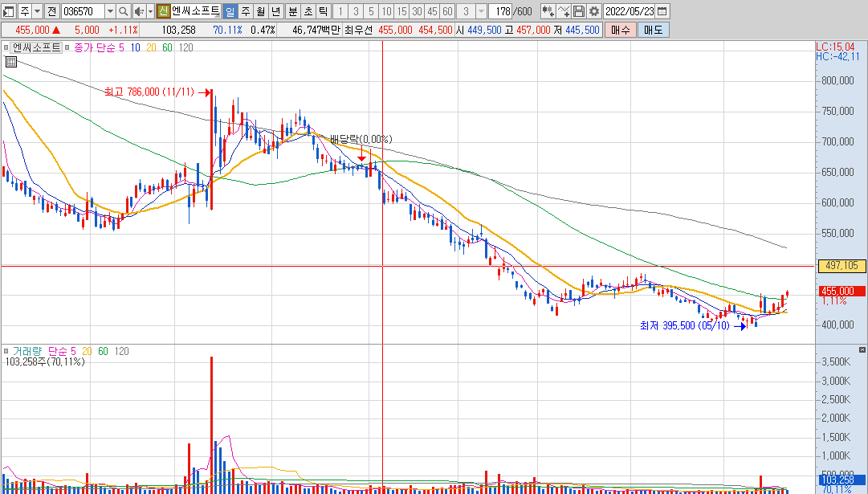Click the panel layout icon at far left
The width and height of the screenshot is (868, 494).
click(x=9, y=11)
